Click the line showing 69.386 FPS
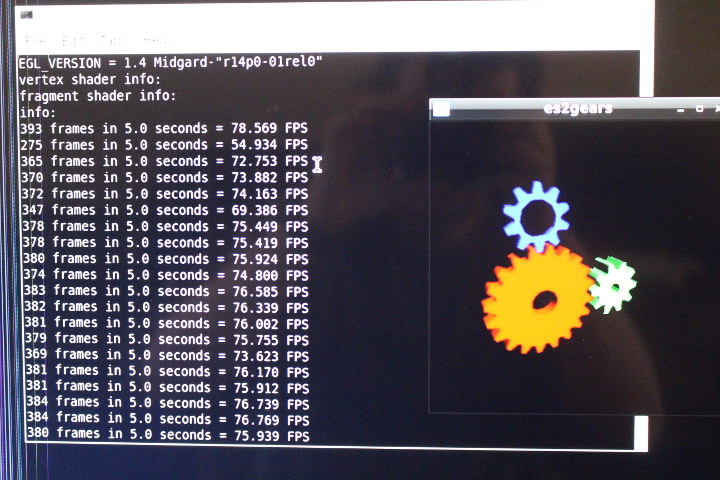Viewport: 720px width, 480px height. (165, 210)
